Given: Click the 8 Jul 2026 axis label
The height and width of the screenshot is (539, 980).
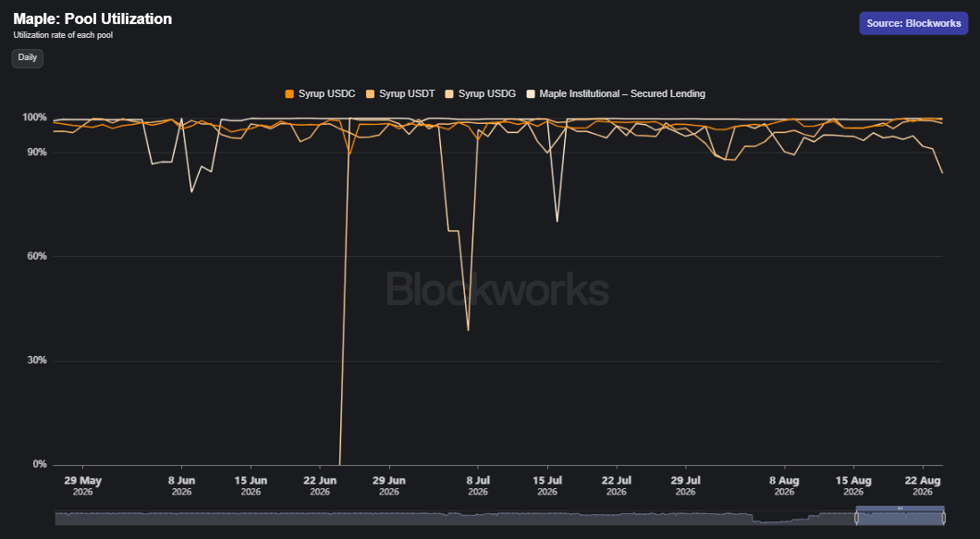Looking at the screenshot, I should [x=478, y=486].
